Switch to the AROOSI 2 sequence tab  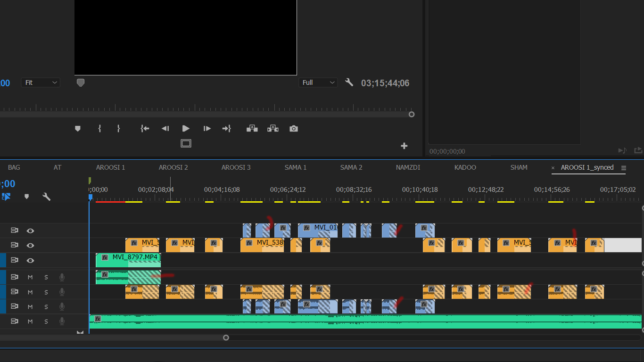[173, 167]
